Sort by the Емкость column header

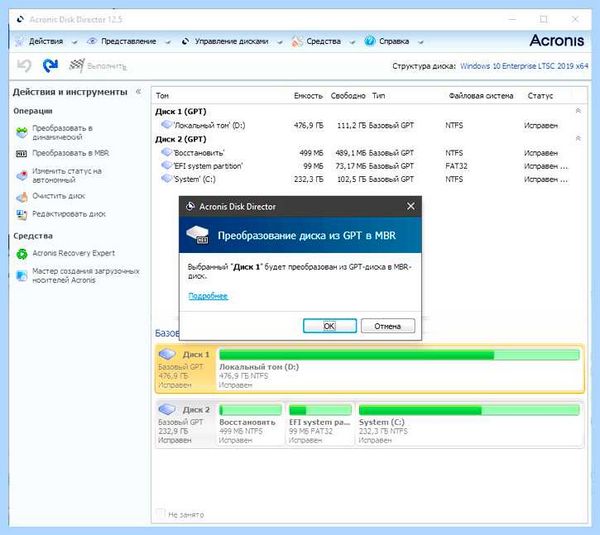pyautogui.click(x=308, y=96)
